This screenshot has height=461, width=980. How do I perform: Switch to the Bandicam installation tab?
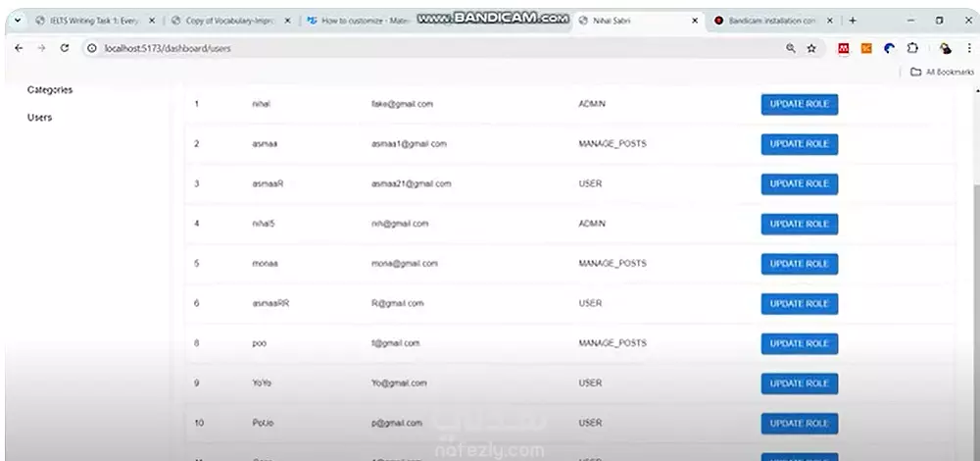click(772, 21)
